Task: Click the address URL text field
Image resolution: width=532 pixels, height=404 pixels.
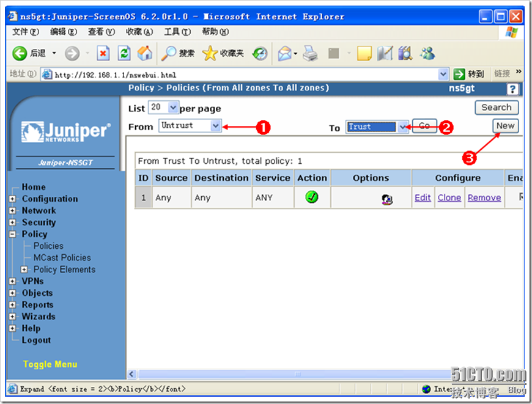Action: click(x=245, y=75)
